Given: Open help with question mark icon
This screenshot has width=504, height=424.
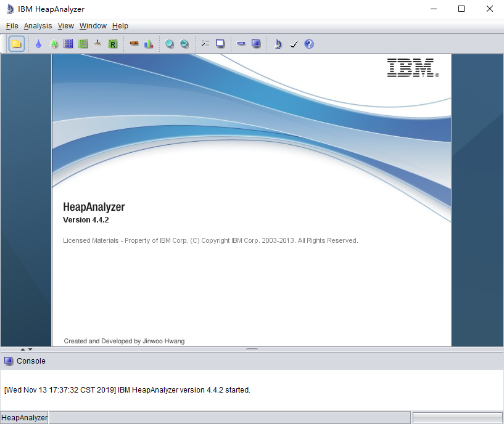Looking at the screenshot, I should [309, 44].
